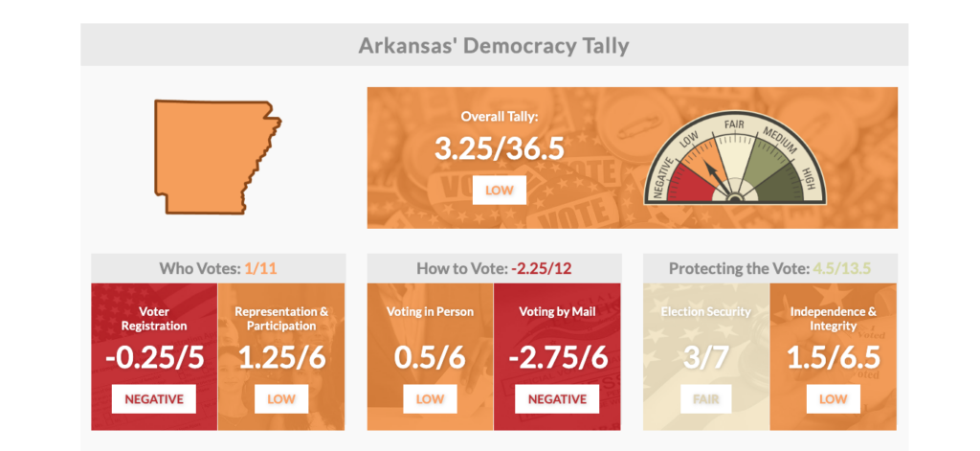
Task: Click the Overall Tally 3.25/36.5 score
Action: 499,148
